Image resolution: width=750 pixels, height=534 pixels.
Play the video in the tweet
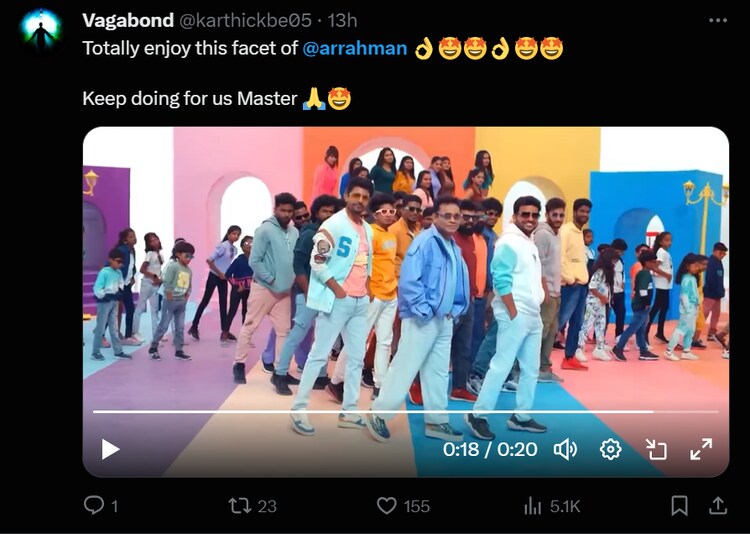point(110,450)
